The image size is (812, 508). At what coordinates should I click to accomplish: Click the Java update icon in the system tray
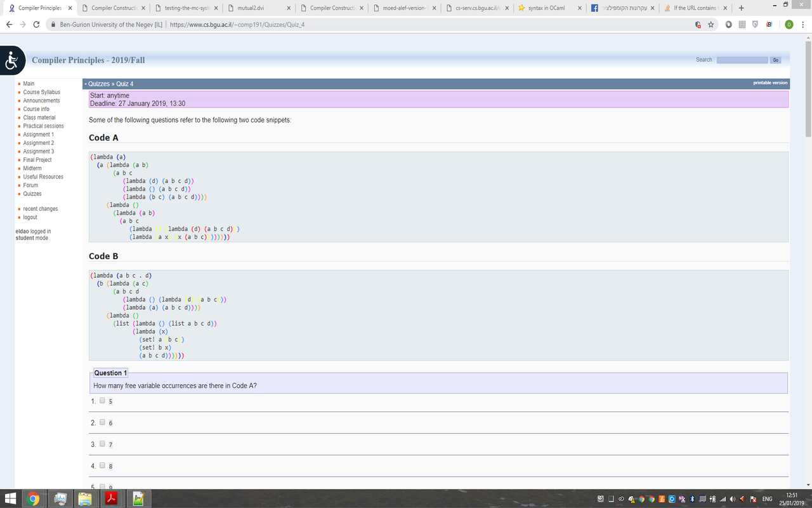(662, 499)
